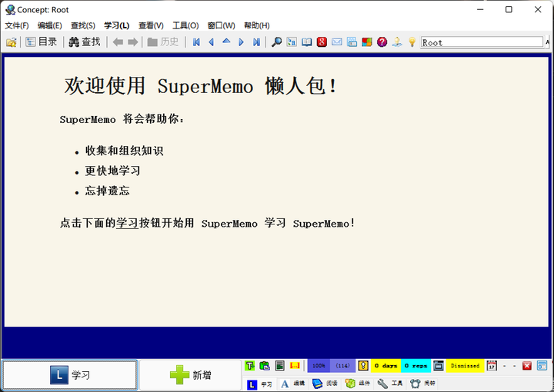This screenshot has height=392, width=554.
Task: Click the green T+ add text icon
Action: (250, 366)
